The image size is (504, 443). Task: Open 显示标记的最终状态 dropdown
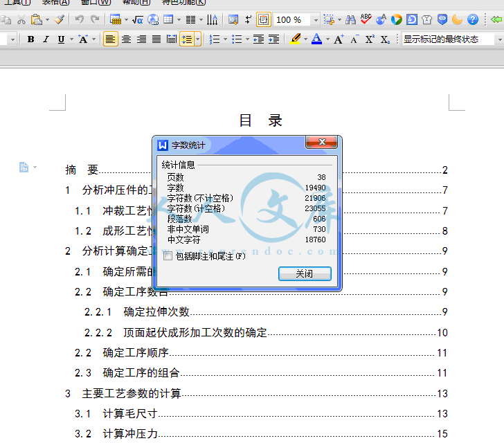[x=500, y=39]
